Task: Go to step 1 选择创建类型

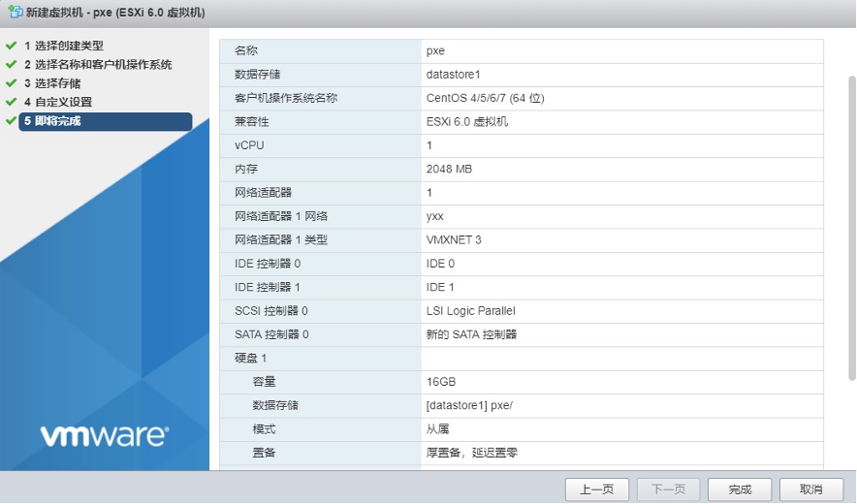Action: coord(64,46)
